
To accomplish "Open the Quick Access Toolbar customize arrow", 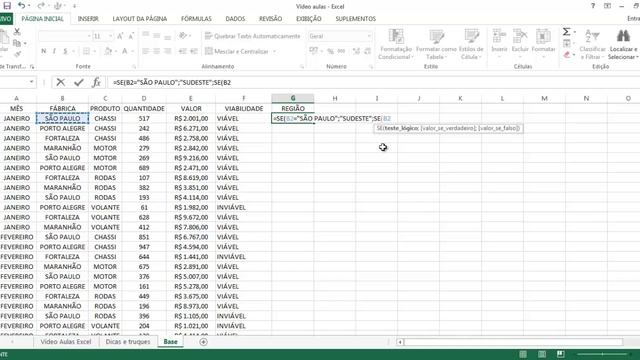I will [74, 6].
